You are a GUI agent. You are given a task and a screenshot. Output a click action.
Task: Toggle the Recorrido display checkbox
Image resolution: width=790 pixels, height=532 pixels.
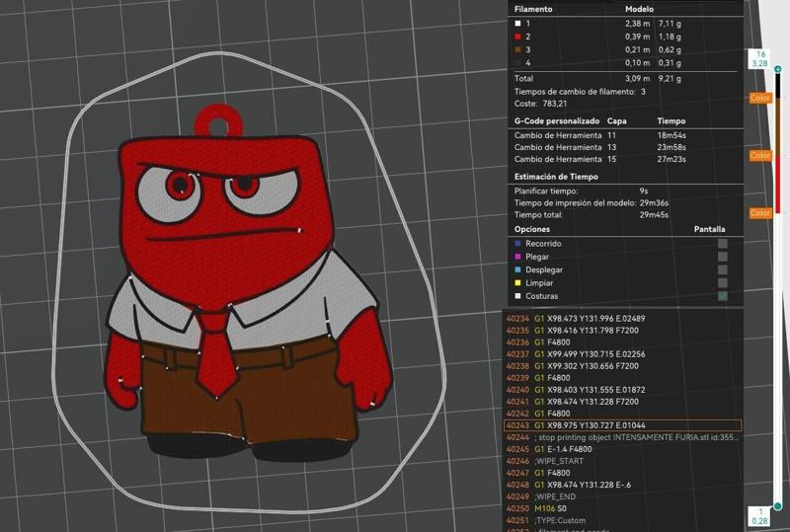pyautogui.click(x=723, y=243)
